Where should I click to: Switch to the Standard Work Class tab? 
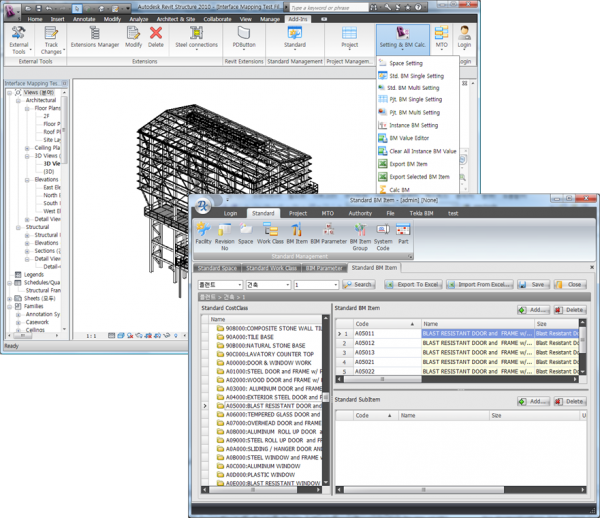[x=272, y=268]
